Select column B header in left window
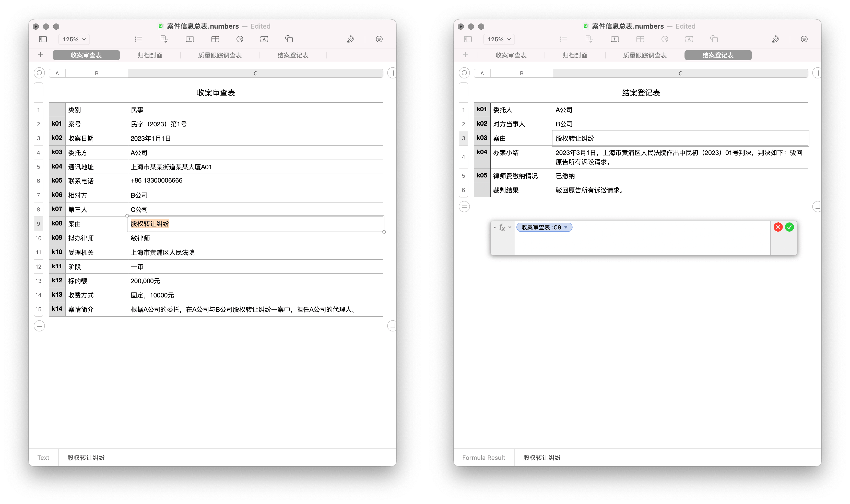 pos(97,73)
